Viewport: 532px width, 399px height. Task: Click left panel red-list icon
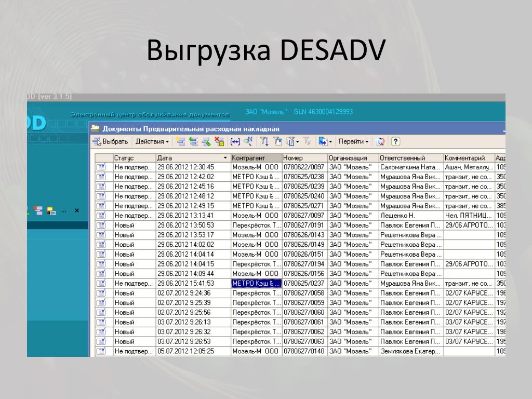click(38, 211)
